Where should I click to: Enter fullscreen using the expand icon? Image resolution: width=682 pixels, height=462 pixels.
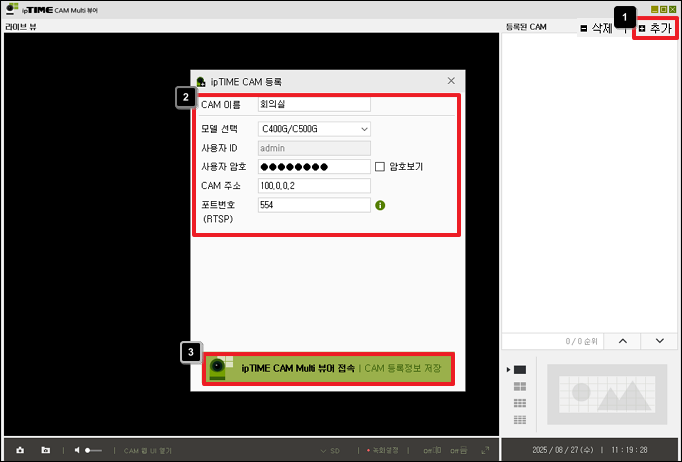click(485, 451)
